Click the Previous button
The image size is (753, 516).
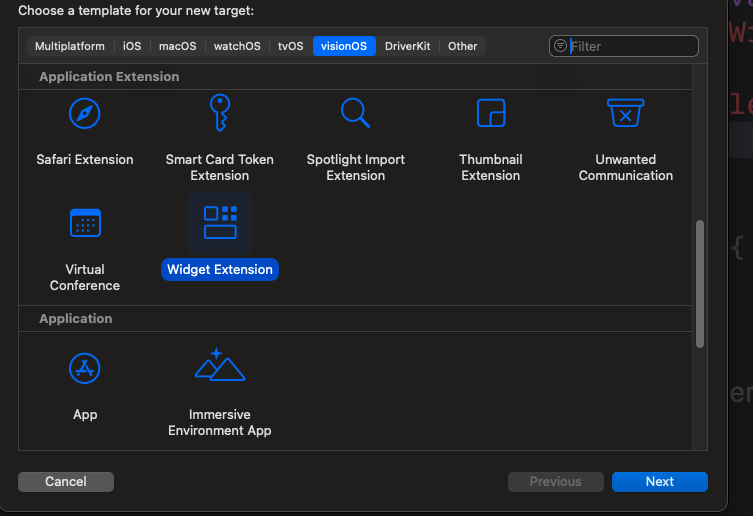pos(556,481)
